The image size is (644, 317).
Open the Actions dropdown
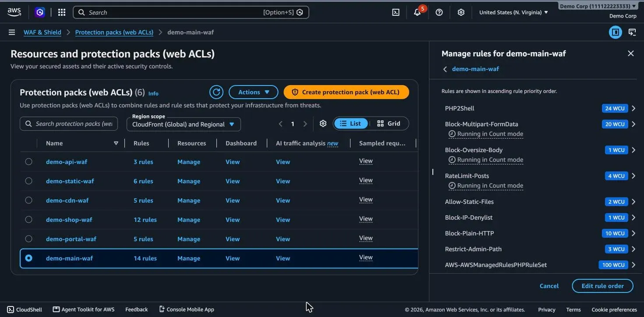[x=253, y=92]
